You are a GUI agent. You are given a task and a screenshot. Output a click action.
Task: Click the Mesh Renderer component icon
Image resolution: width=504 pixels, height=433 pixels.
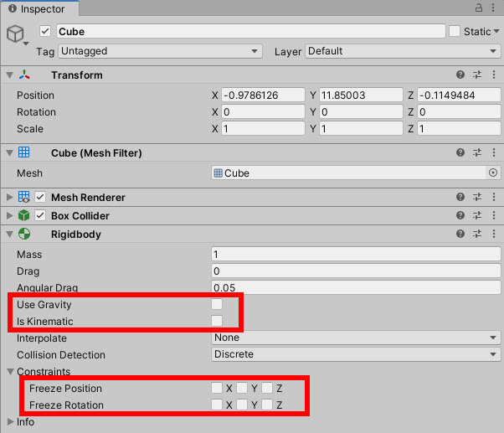click(x=24, y=197)
